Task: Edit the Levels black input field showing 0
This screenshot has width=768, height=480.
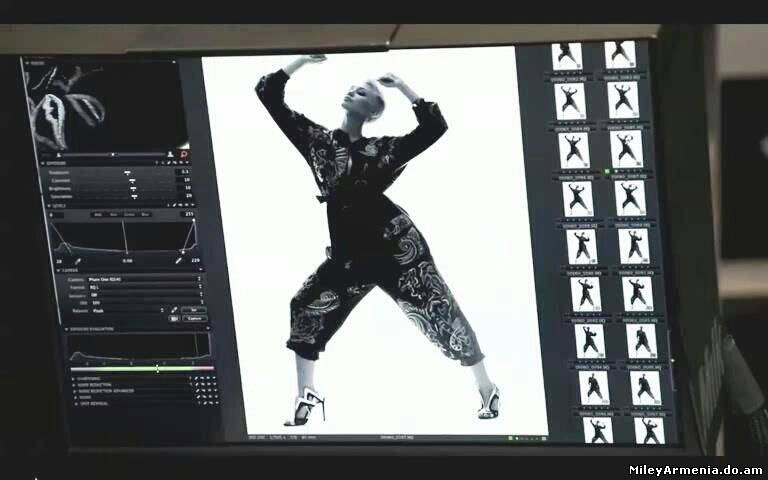Action: pos(56,215)
